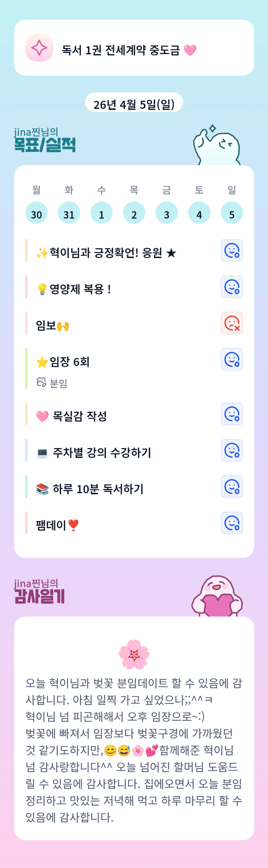The height and width of the screenshot is (868, 268).
Task: Select Monday the 30th in week calendar
Action: pyautogui.click(x=36, y=213)
